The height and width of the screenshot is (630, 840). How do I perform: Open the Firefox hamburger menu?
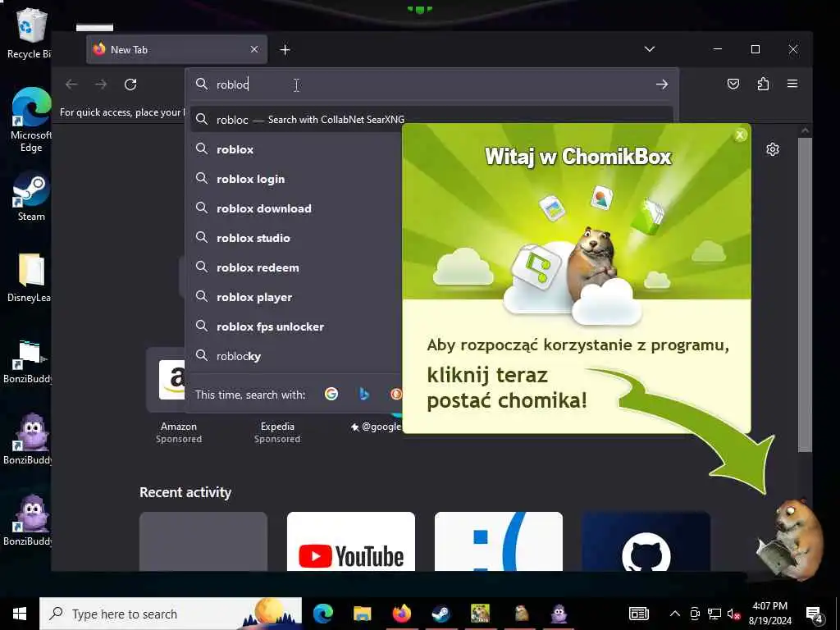(x=792, y=84)
